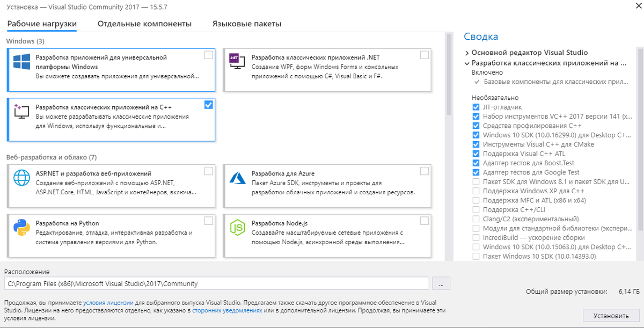Click the Общий размер установки label

567,291
